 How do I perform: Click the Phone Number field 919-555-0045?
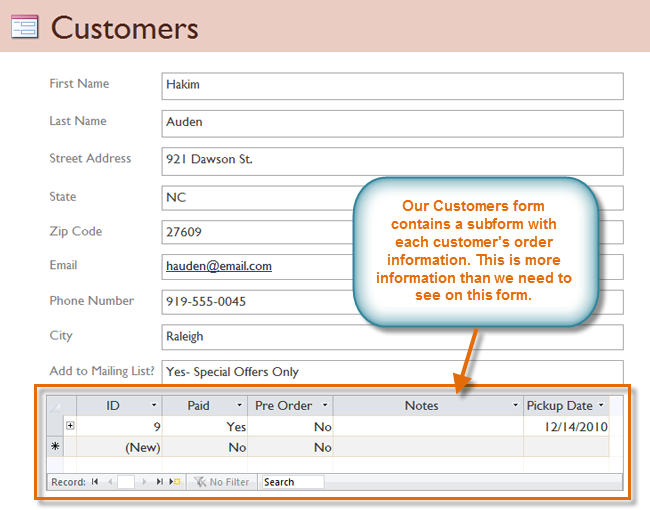point(257,302)
